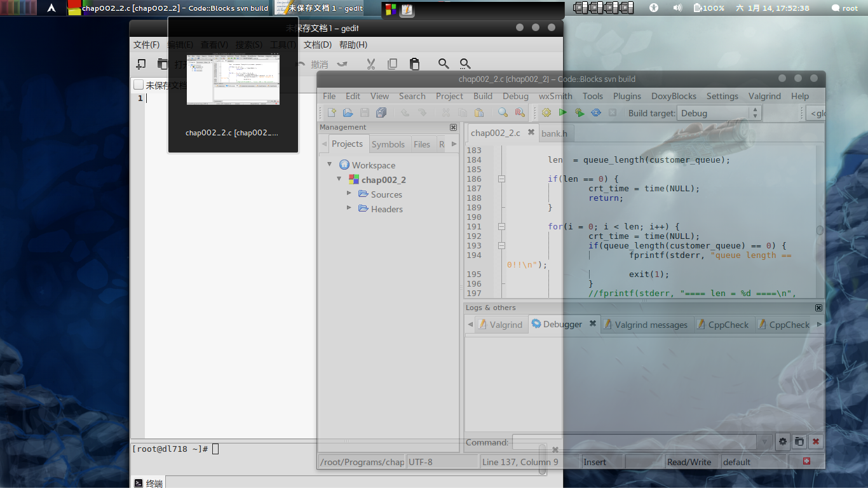
Task: Close the chap002_2.c editor tab
Action: tap(531, 132)
